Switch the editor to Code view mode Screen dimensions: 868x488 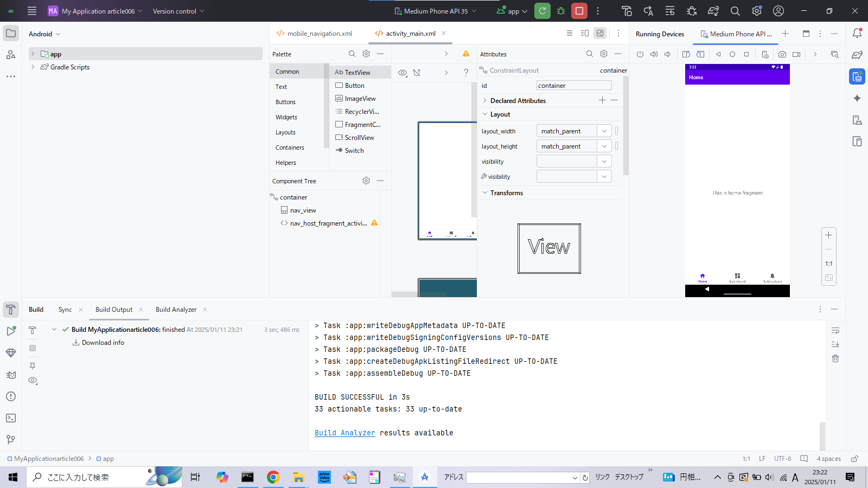click(x=570, y=33)
